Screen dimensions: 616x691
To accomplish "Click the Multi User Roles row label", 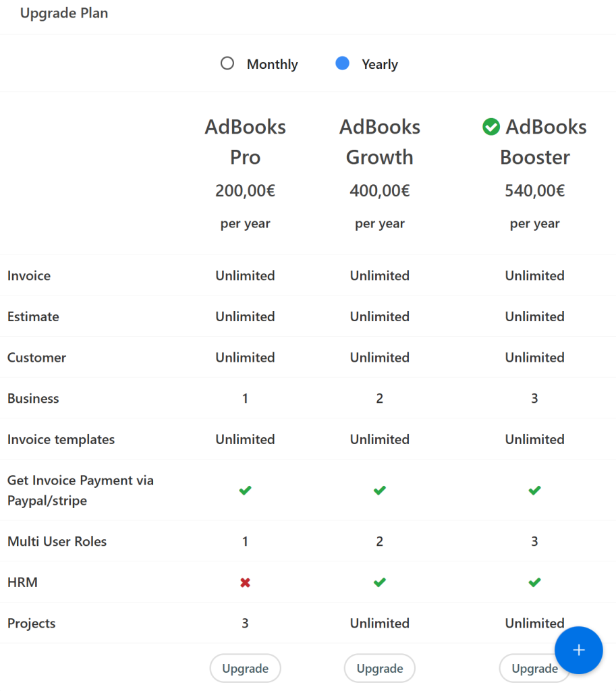I will [57, 541].
